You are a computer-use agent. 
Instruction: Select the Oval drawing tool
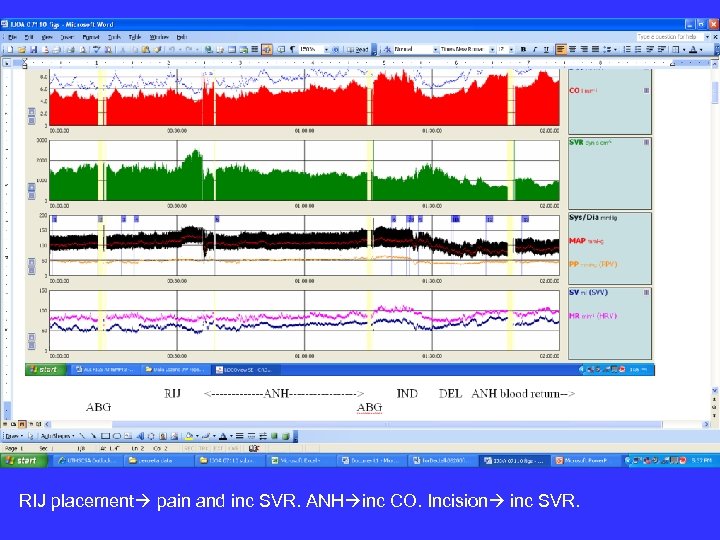click(117, 436)
